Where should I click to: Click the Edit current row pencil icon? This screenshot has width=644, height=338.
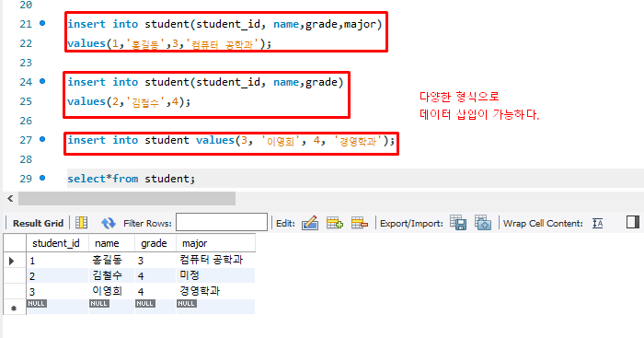click(310, 223)
